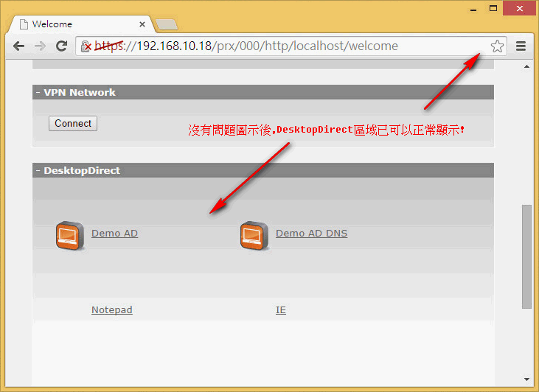This screenshot has width=539, height=392.
Task: Launch the IE link
Action: (281, 310)
